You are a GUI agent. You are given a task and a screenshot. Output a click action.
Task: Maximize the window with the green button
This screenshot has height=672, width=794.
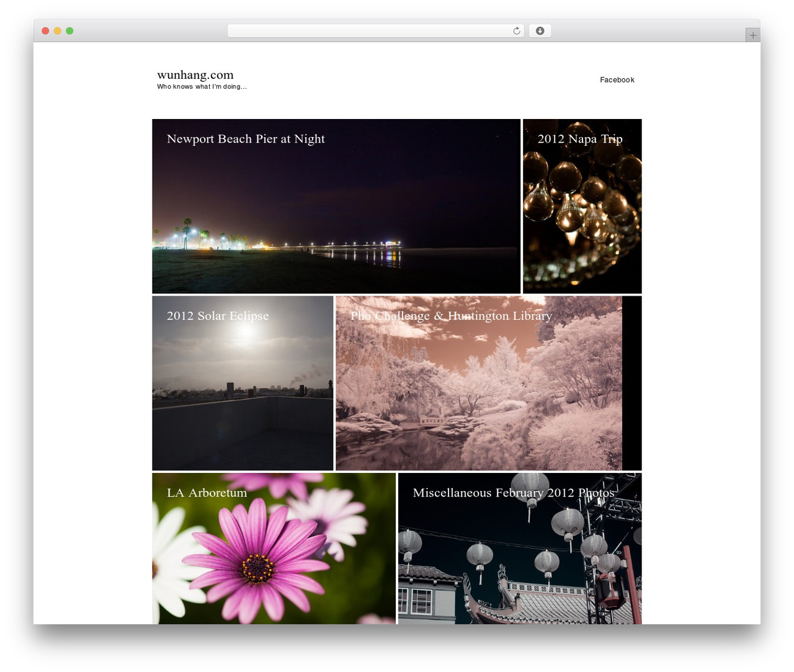coord(69,31)
